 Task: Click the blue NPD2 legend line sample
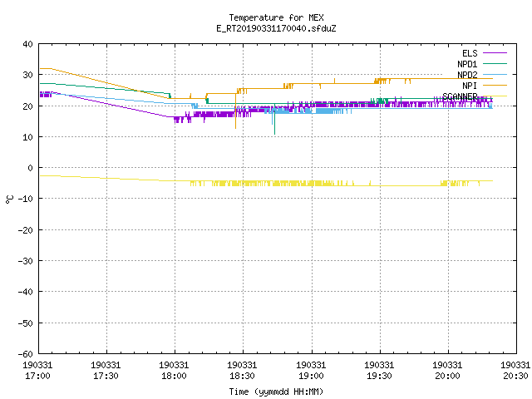click(495, 74)
